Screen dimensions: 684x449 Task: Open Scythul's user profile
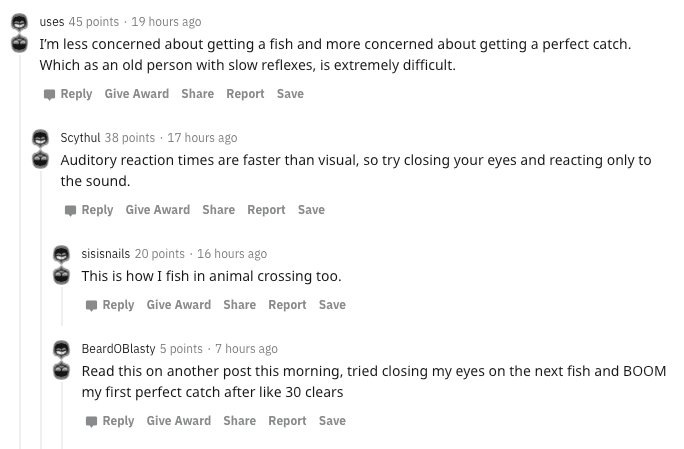(x=80, y=138)
